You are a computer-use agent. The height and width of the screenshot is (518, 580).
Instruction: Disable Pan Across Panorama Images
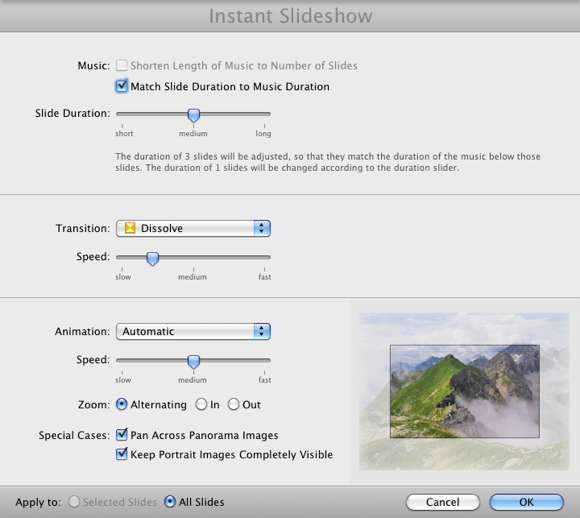coord(121,434)
